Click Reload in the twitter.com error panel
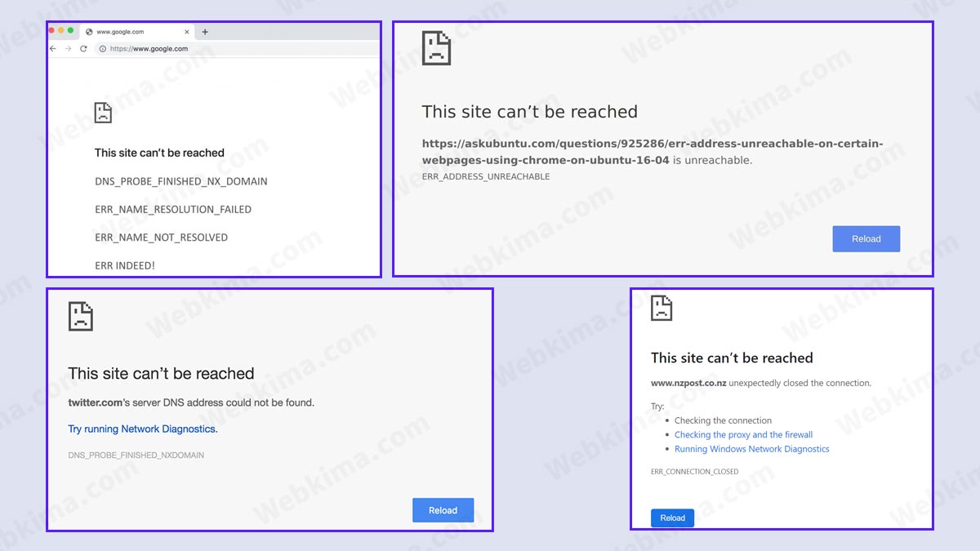The image size is (980, 551). click(443, 510)
